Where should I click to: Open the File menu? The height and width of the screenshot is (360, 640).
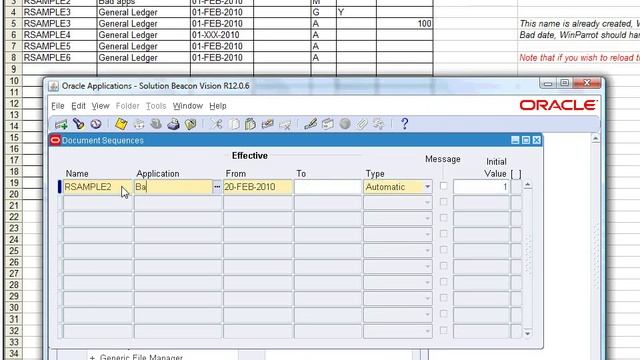point(58,106)
